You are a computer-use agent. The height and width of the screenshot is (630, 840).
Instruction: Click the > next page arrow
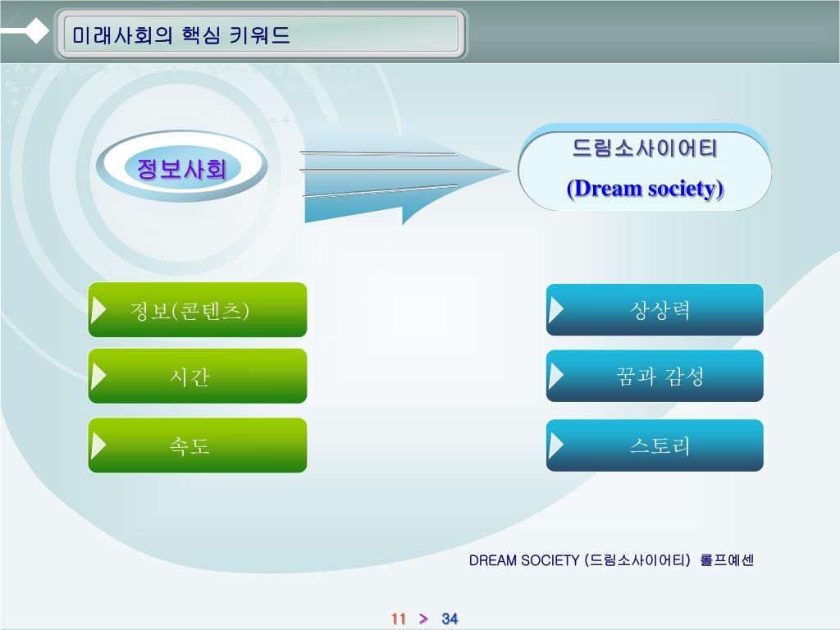tap(423, 619)
